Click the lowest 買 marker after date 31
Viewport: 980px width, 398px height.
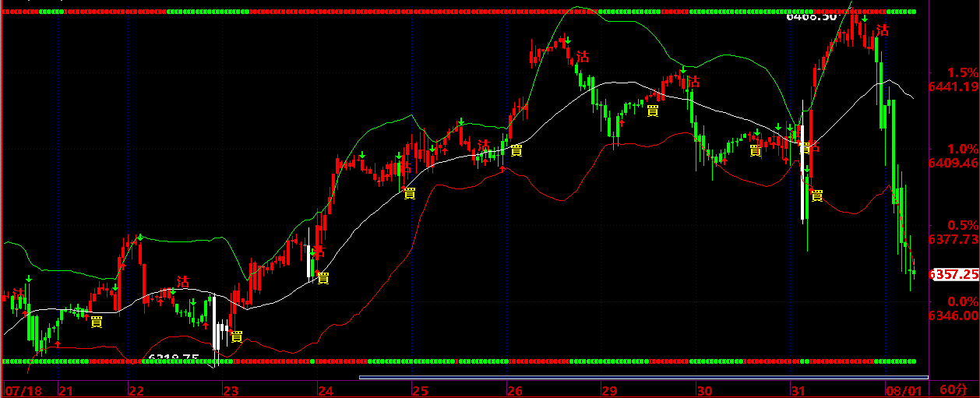click(817, 195)
